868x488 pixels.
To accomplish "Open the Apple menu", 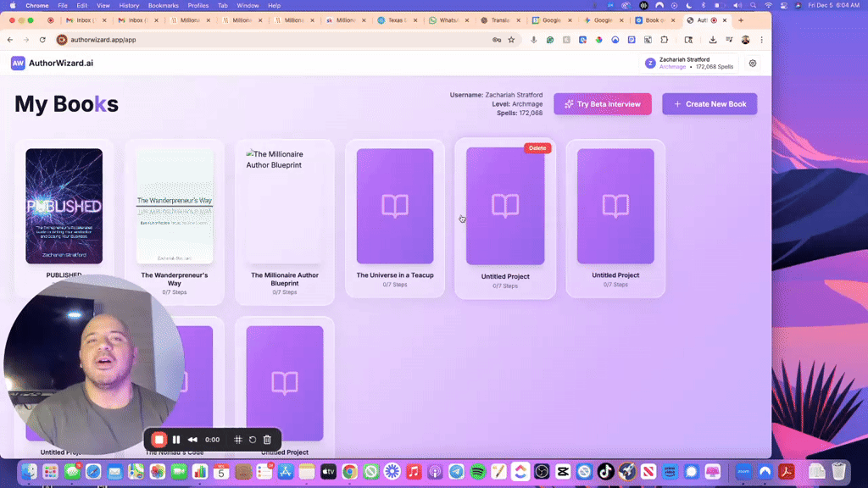I will click(x=13, y=6).
